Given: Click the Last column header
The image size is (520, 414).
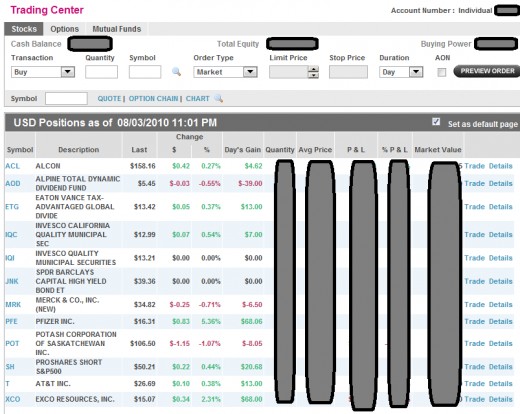Looking at the screenshot, I should [x=139, y=150].
